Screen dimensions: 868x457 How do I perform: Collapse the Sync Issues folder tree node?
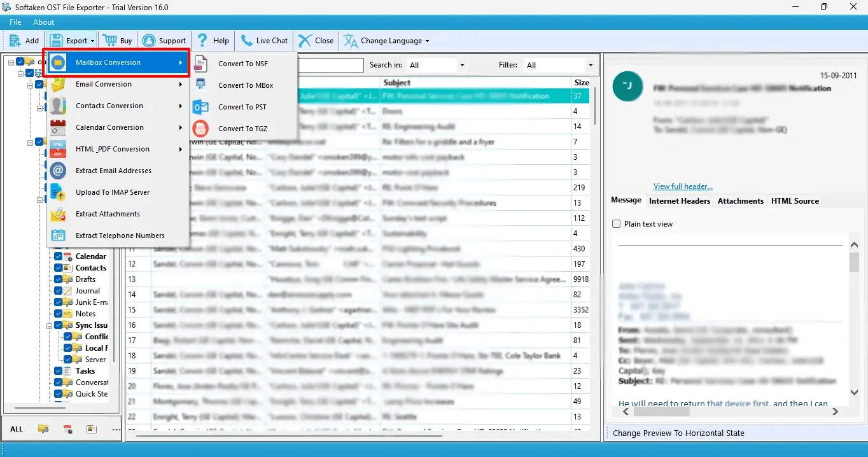[x=48, y=325]
